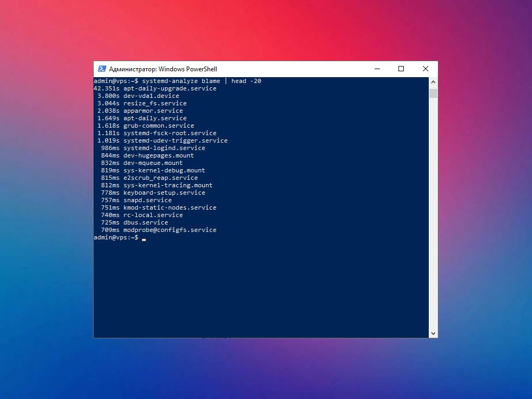Click the 'Администратор: Windows PowerShell' title text
Screen dimensions: 532x399
[x=163, y=69]
